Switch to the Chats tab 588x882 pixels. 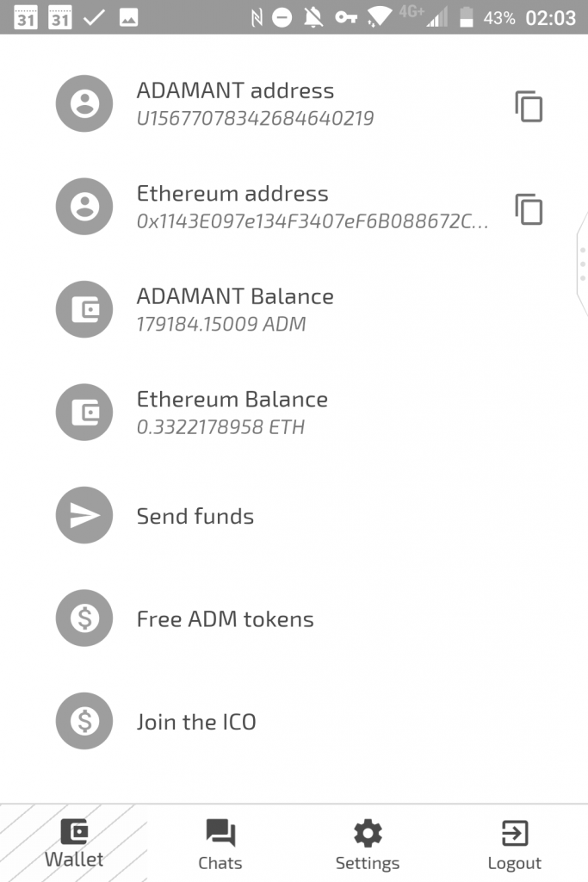220,844
